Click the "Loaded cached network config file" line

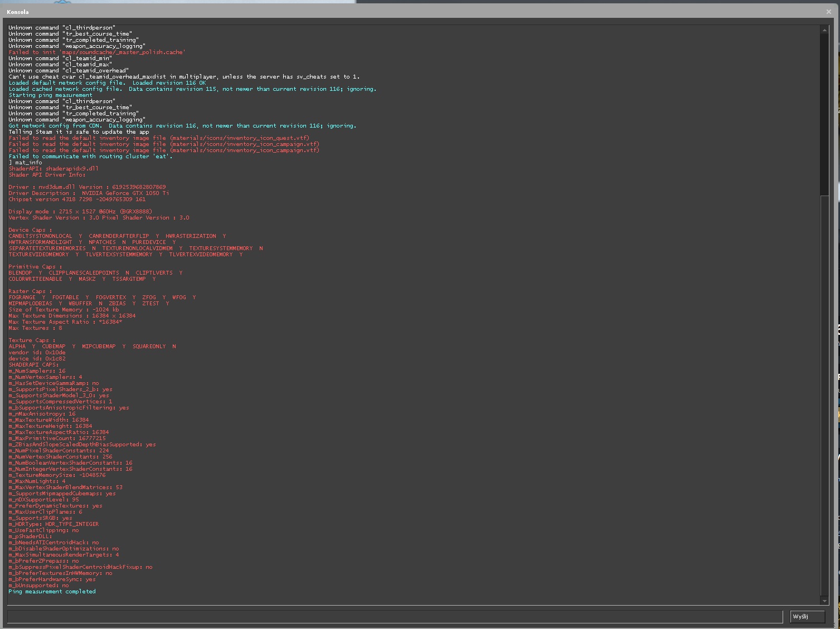192,89
